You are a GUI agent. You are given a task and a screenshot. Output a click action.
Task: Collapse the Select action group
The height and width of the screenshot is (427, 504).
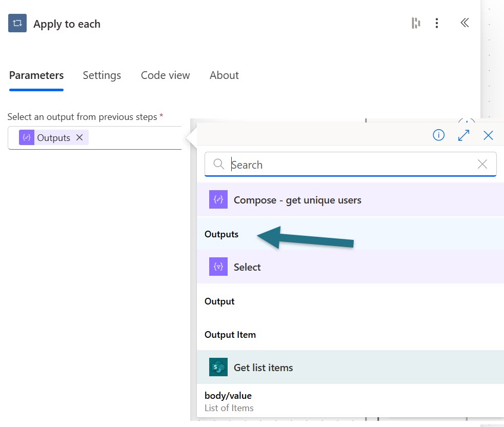(x=247, y=267)
